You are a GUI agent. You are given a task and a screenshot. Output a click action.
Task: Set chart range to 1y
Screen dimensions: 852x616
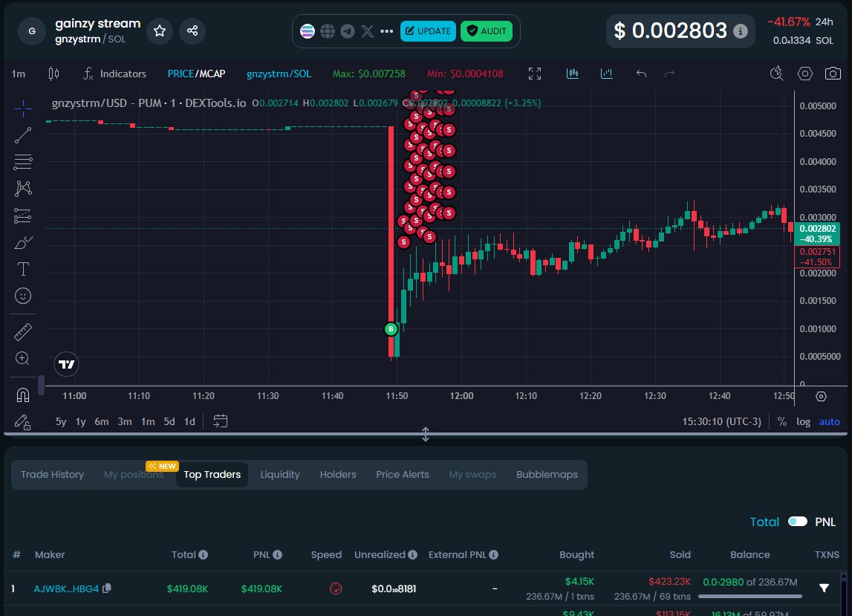[x=81, y=421]
